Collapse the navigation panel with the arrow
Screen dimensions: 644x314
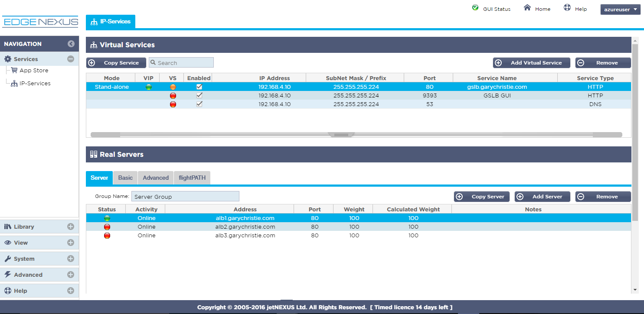click(x=71, y=44)
